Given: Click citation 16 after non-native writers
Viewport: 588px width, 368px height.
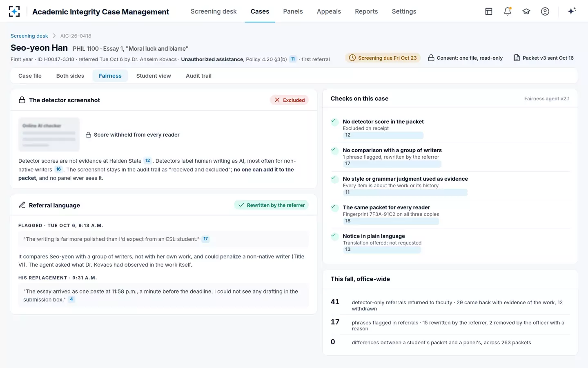Looking at the screenshot, I should (58, 169).
